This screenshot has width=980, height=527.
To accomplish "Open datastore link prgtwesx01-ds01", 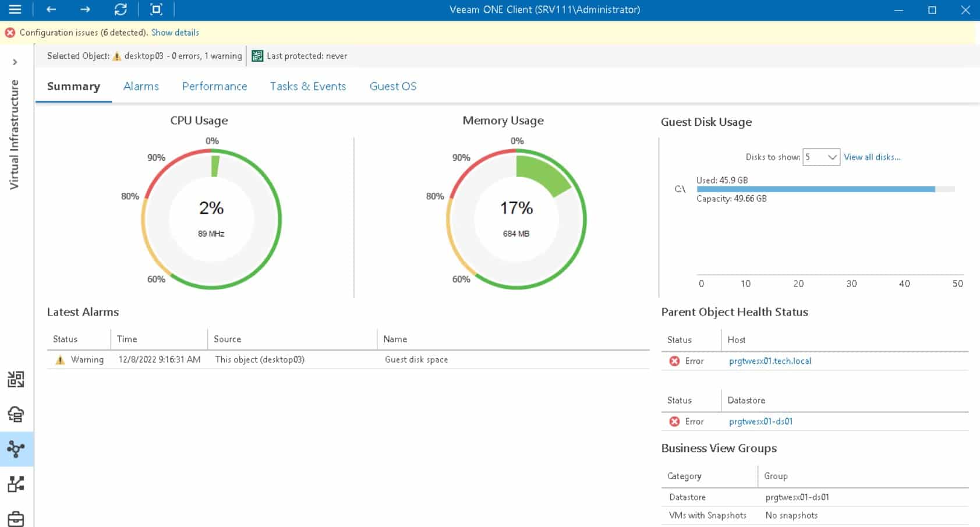I will [760, 422].
